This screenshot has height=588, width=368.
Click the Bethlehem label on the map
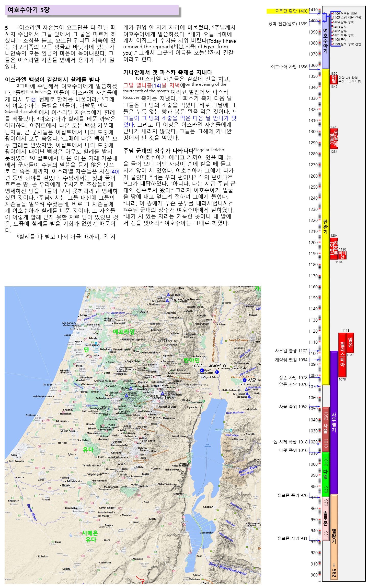click(x=144, y=411)
